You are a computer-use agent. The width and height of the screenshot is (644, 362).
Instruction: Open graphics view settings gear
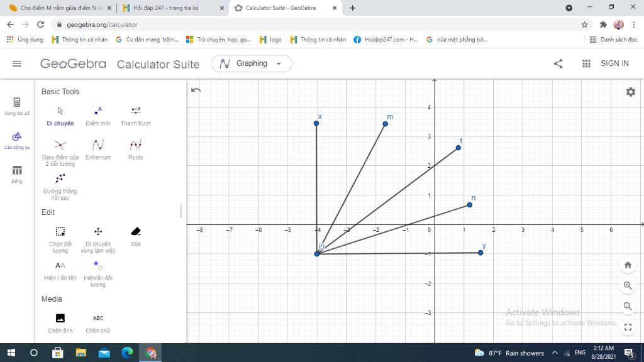pos(630,92)
